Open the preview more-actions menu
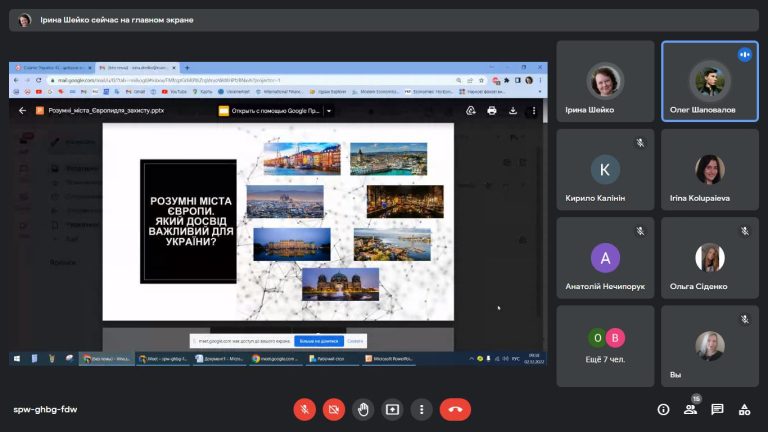Viewport: 768px width, 432px height. [533, 111]
